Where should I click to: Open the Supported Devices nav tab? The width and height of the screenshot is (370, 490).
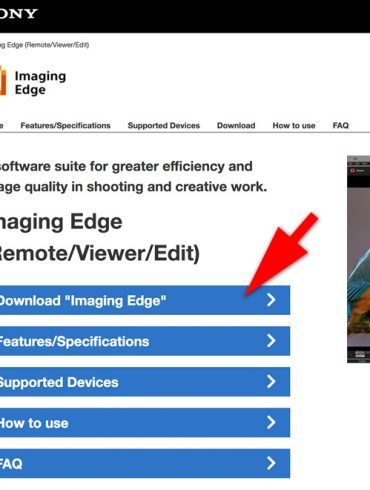[164, 126]
